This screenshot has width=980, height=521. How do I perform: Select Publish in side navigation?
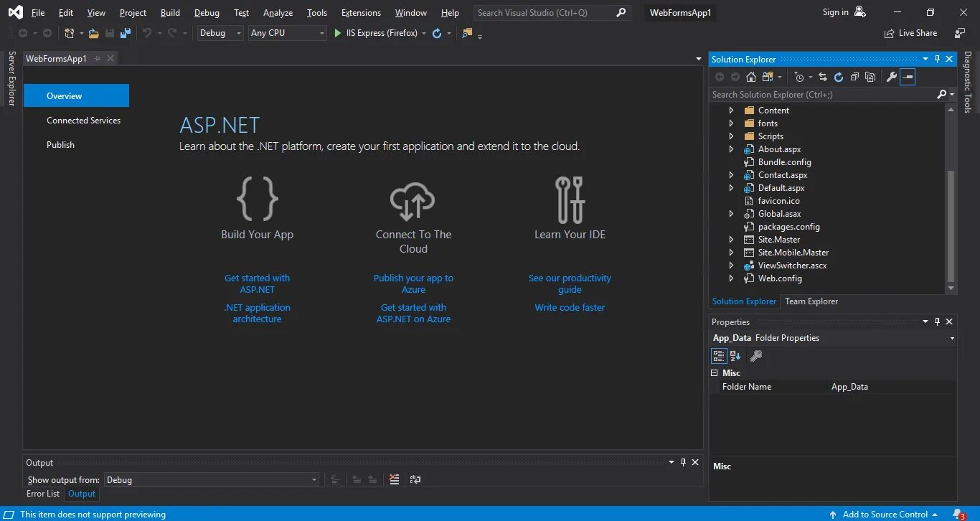pyautogui.click(x=60, y=145)
